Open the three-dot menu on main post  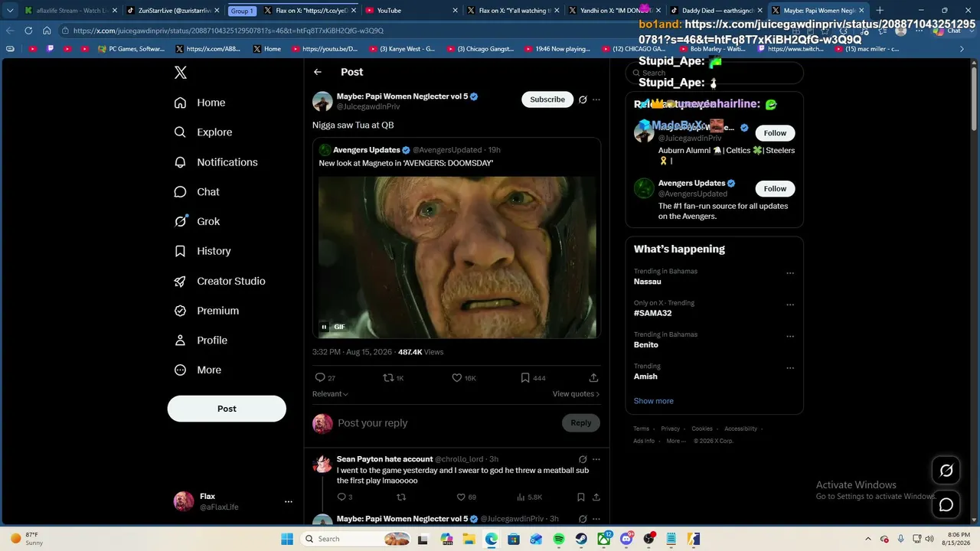coord(596,99)
